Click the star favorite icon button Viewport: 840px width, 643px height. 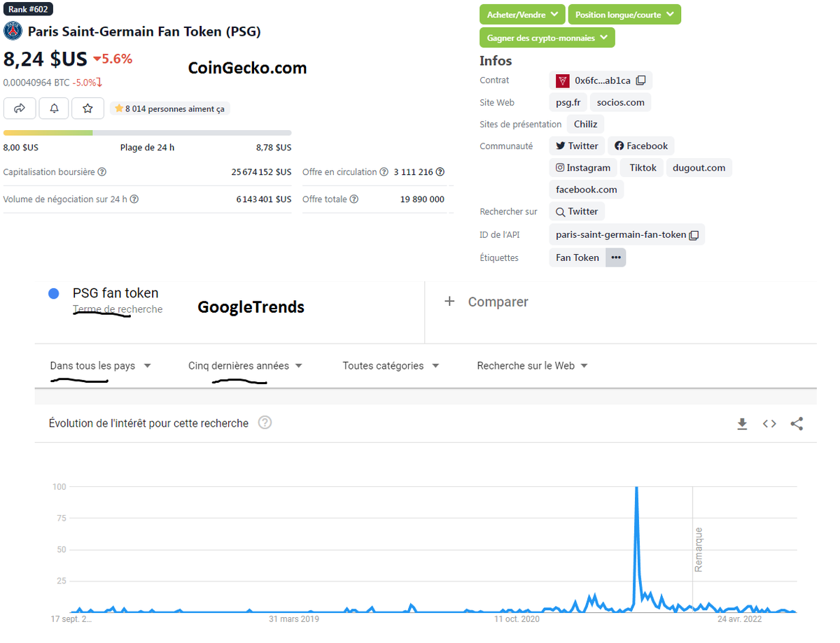click(87, 108)
